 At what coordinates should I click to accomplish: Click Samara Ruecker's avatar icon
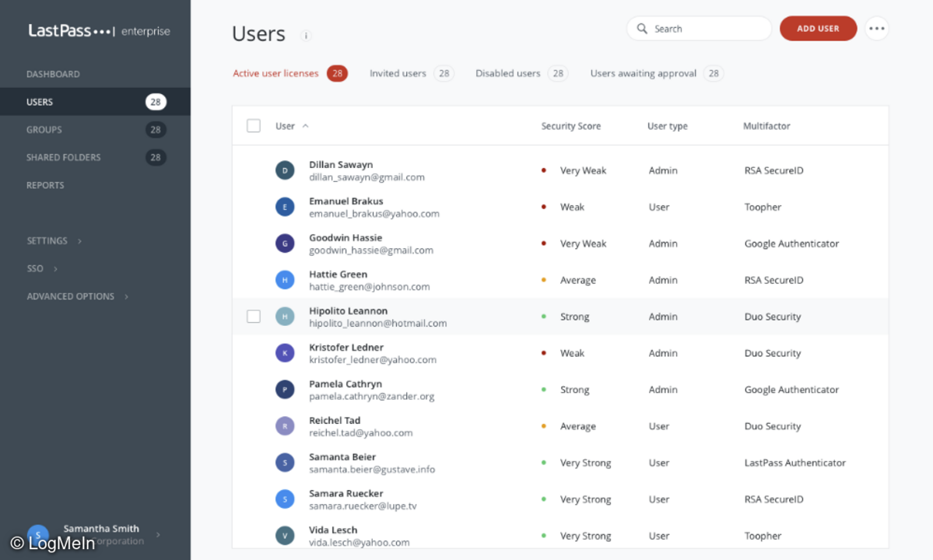(285, 499)
